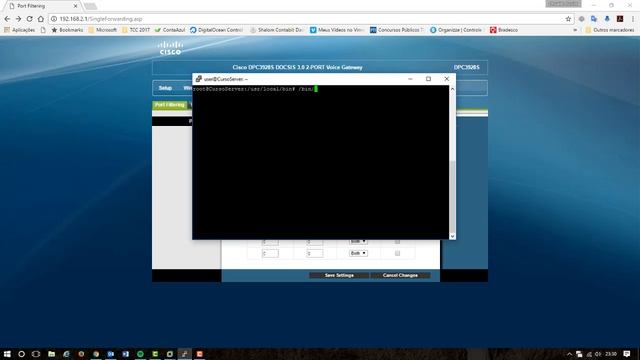Open the ContaAzul bookmark
The height and width of the screenshot is (360, 640).
(x=170, y=30)
